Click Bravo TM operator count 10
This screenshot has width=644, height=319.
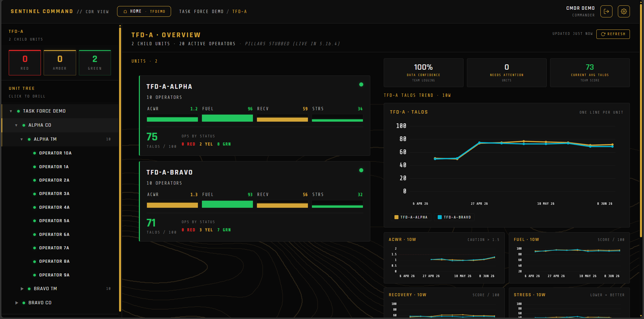[108, 289]
